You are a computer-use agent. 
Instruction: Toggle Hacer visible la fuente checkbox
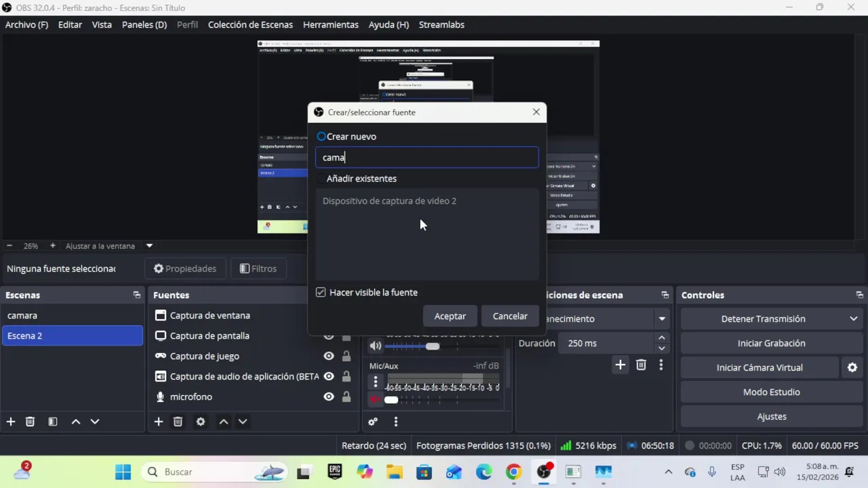321,292
